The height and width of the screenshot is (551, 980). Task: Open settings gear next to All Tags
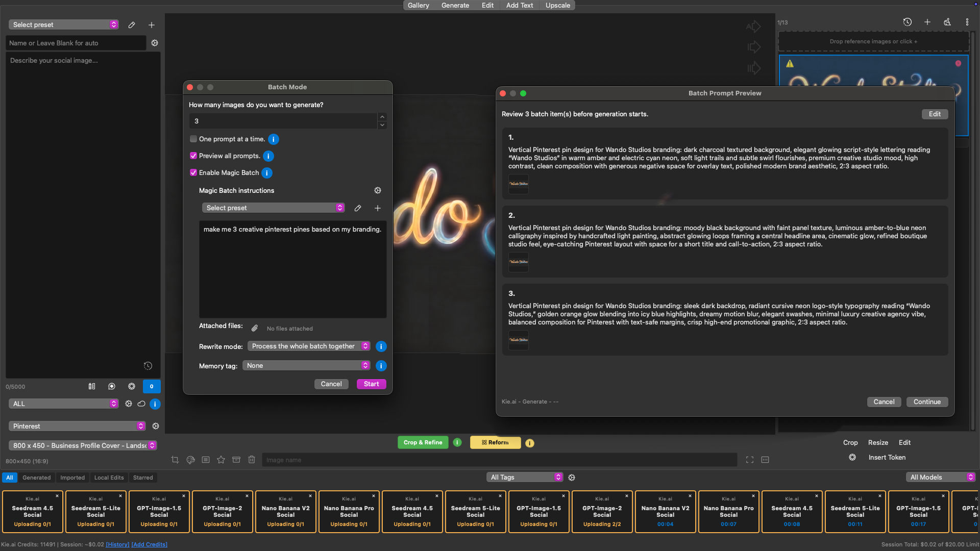(572, 478)
